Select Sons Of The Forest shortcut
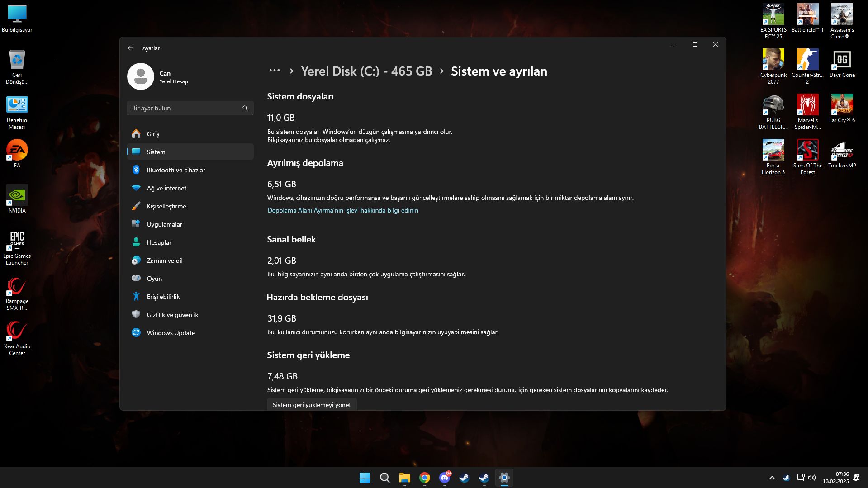The height and width of the screenshot is (488, 868). tap(807, 157)
